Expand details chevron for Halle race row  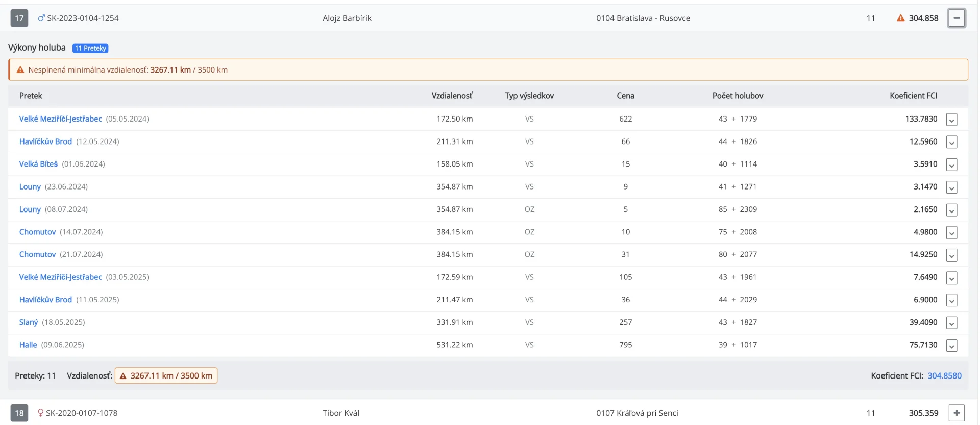(951, 346)
